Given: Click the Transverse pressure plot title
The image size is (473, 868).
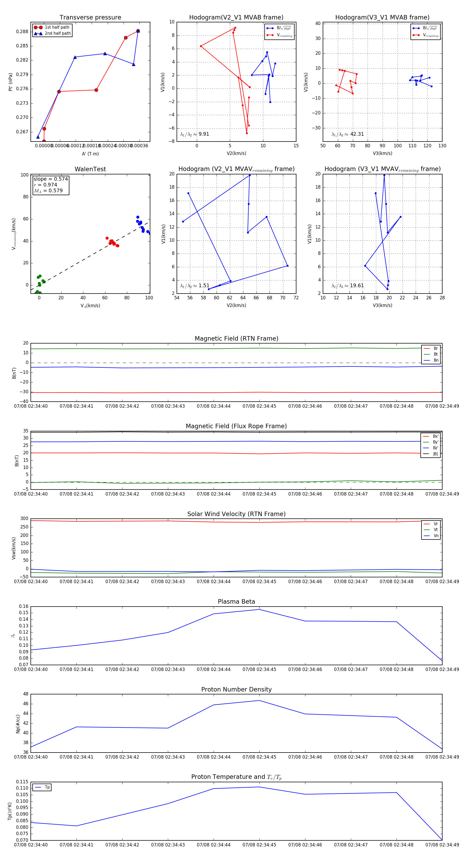Looking at the screenshot, I should tap(90, 18).
